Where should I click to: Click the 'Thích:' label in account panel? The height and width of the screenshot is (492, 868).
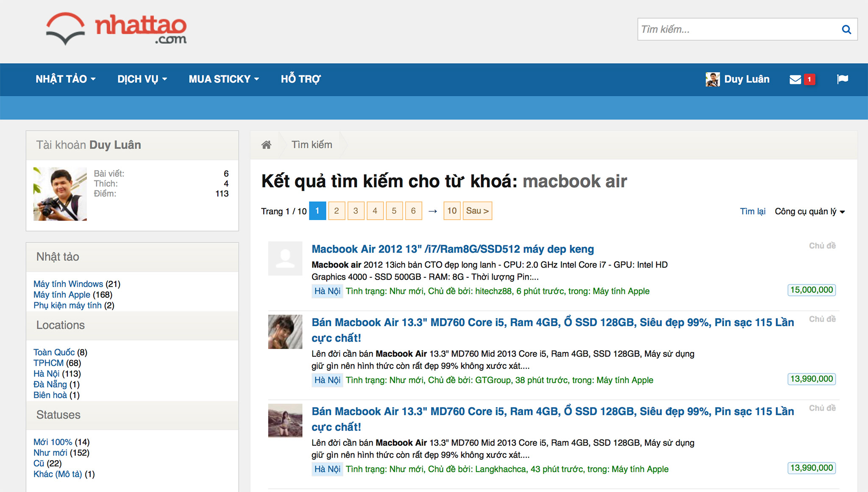click(106, 184)
